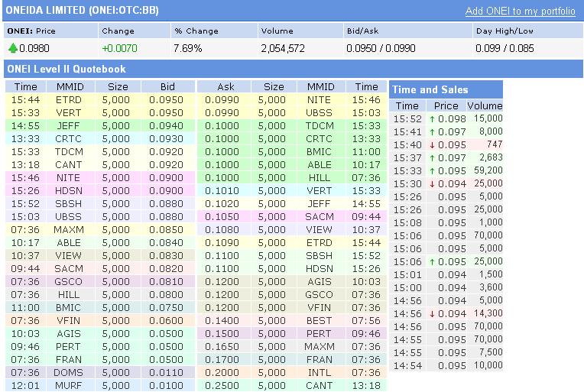This screenshot has height=392, width=584.
Task: Click the 0.098 price in Time and Sales
Action: (x=452, y=119)
